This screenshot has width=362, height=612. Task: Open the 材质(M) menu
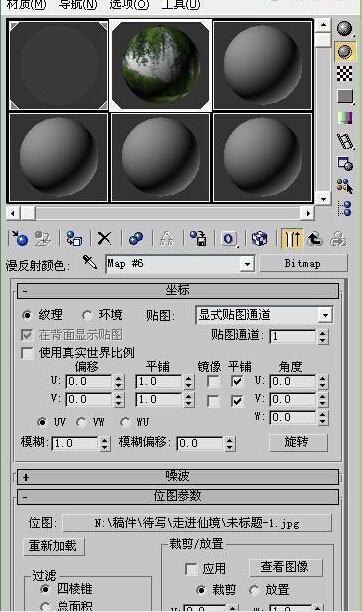click(x=26, y=5)
